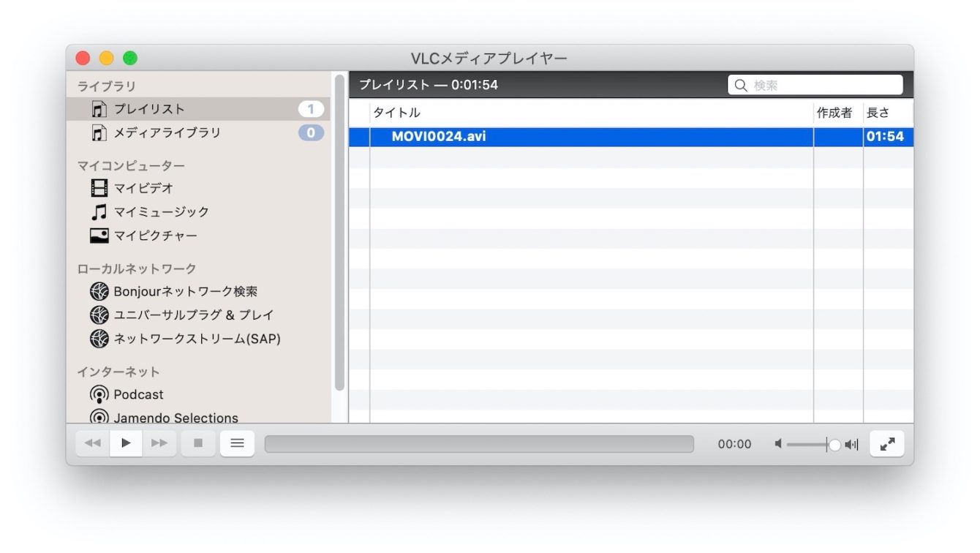Image resolution: width=980 pixels, height=553 pixels.
Task: Toggle the playlist view button
Action: (x=237, y=443)
